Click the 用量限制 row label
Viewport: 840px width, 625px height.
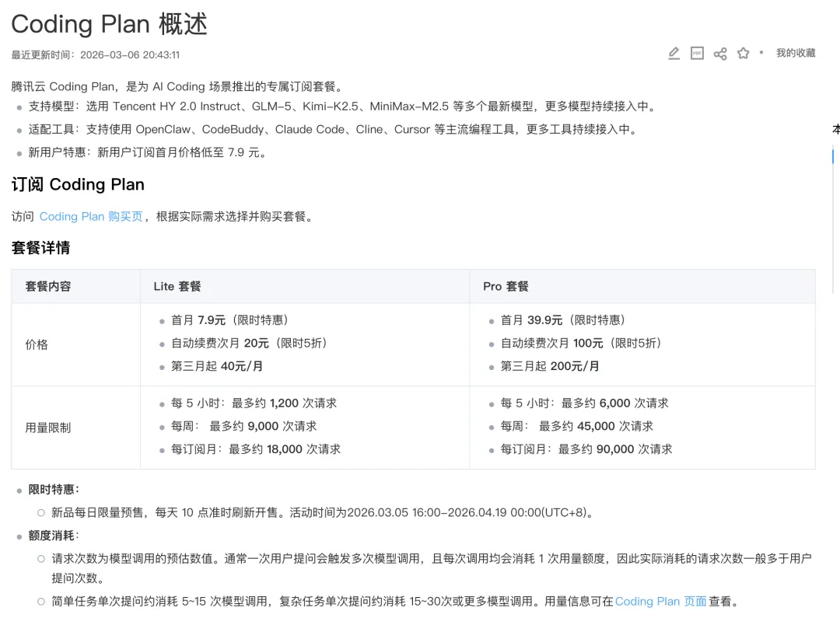47,428
